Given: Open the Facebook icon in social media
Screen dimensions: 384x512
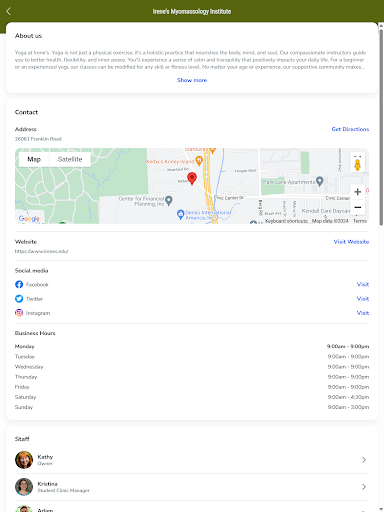Looking at the screenshot, I should [x=19, y=284].
